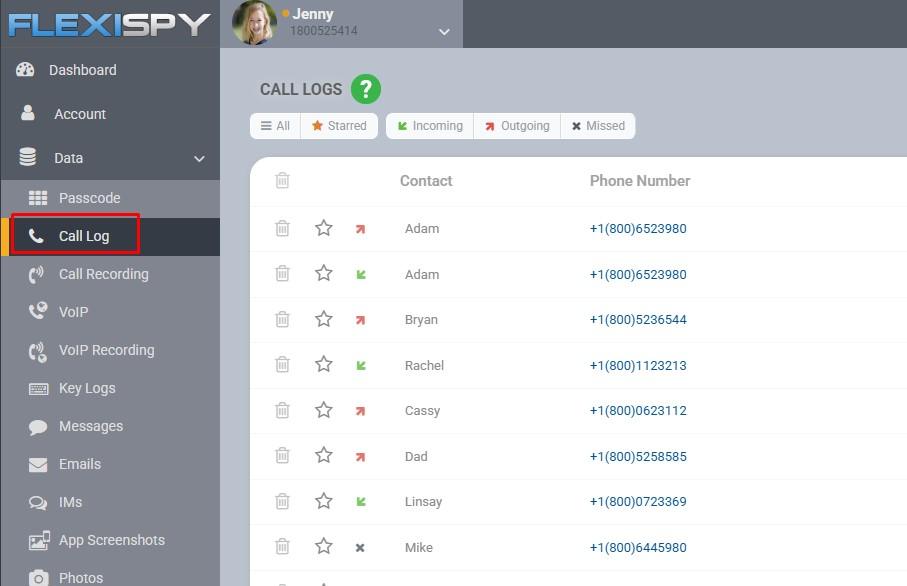Viewport: 907px width, 586px height.
Task: Open IMs in sidebar
Action: pyautogui.click(x=70, y=502)
